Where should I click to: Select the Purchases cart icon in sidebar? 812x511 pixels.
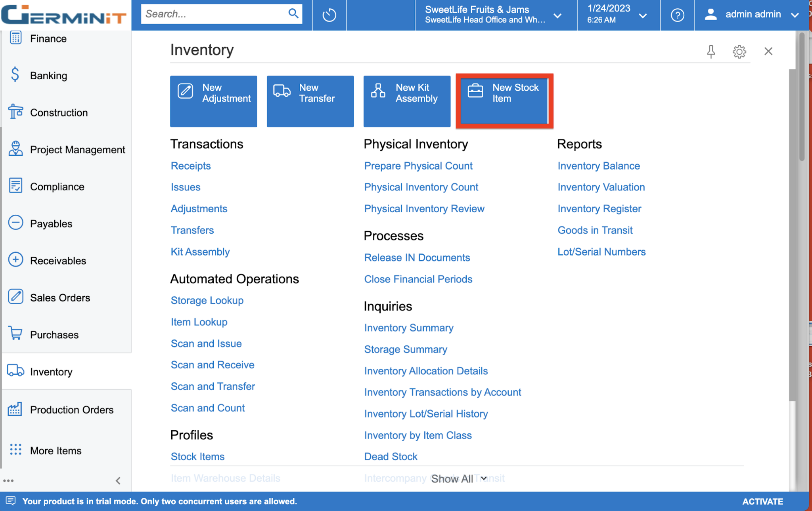[15, 334]
